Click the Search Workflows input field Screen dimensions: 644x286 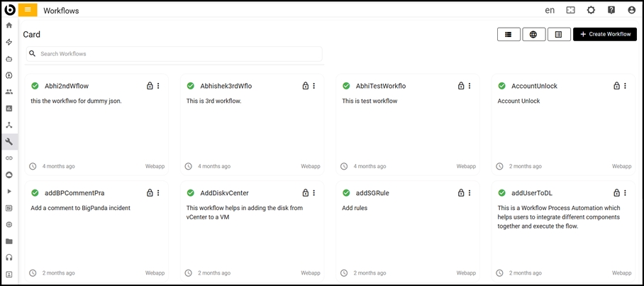click(x=174, y=54)
